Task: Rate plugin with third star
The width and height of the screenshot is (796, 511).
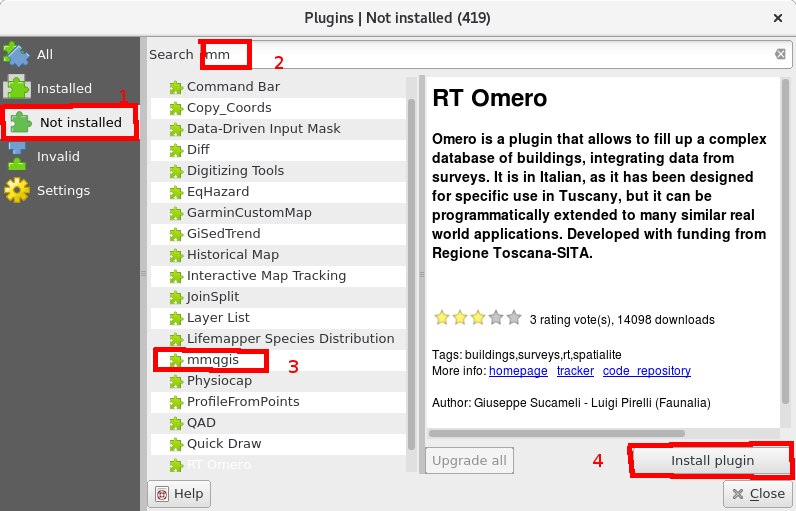Action: coord(478,318)
